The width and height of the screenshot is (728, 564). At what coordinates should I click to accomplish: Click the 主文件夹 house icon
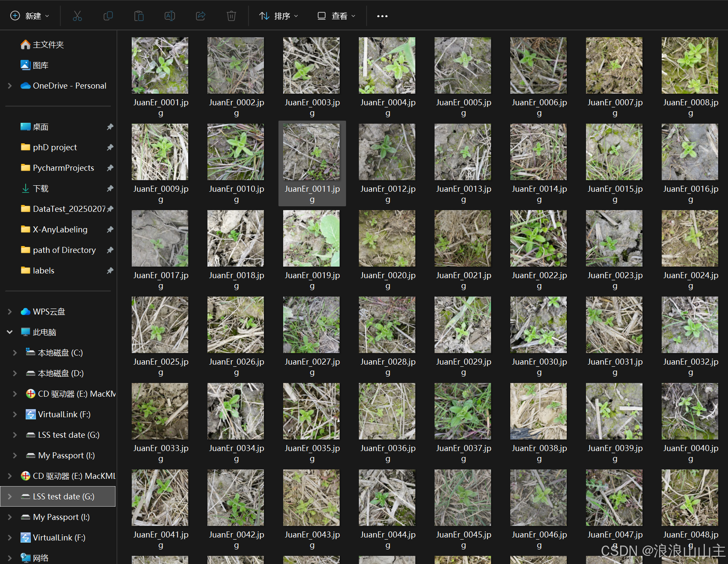(x=26, y=45)
